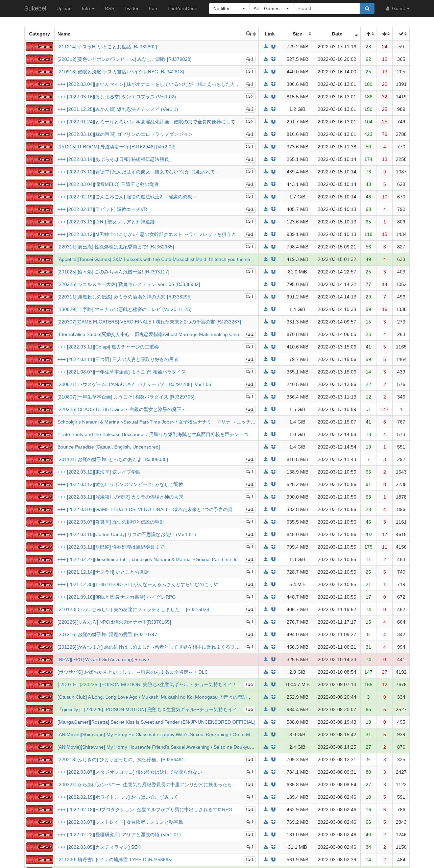
Task: Click Games category icon of Bounce Paradise row
Action: coord(40,447)
